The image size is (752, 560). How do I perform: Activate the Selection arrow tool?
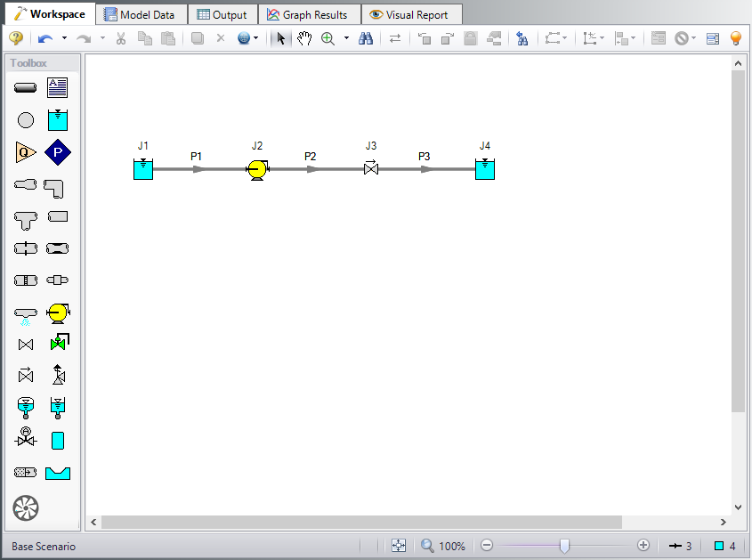pyautogui.click(x=280, y=39)
